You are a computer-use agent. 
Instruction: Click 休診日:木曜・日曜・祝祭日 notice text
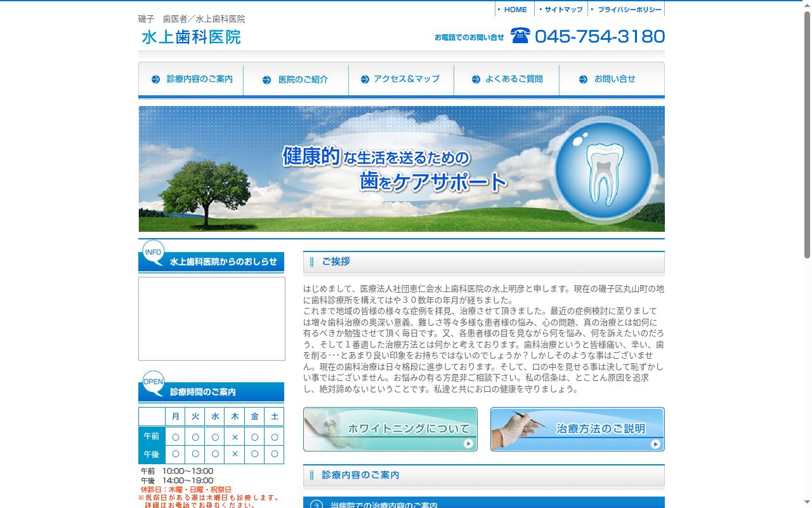[186, 490]
